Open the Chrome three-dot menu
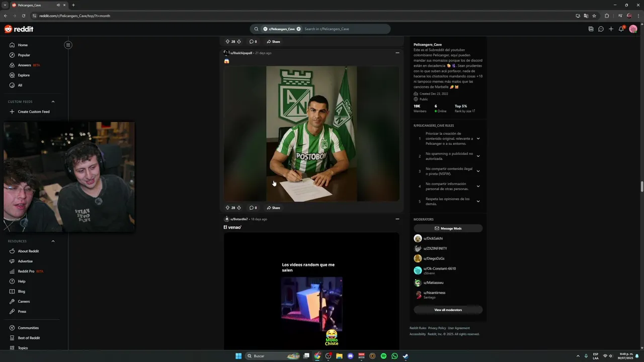 point(638,16)
